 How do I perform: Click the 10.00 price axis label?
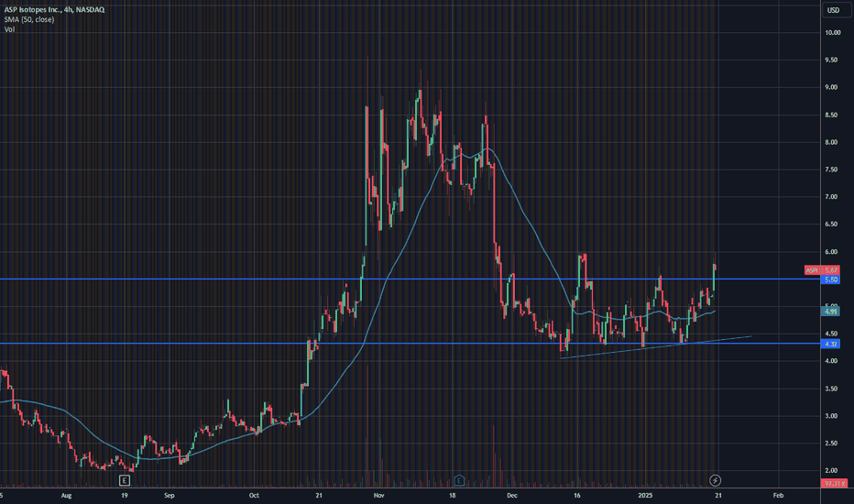click(832, 33)
